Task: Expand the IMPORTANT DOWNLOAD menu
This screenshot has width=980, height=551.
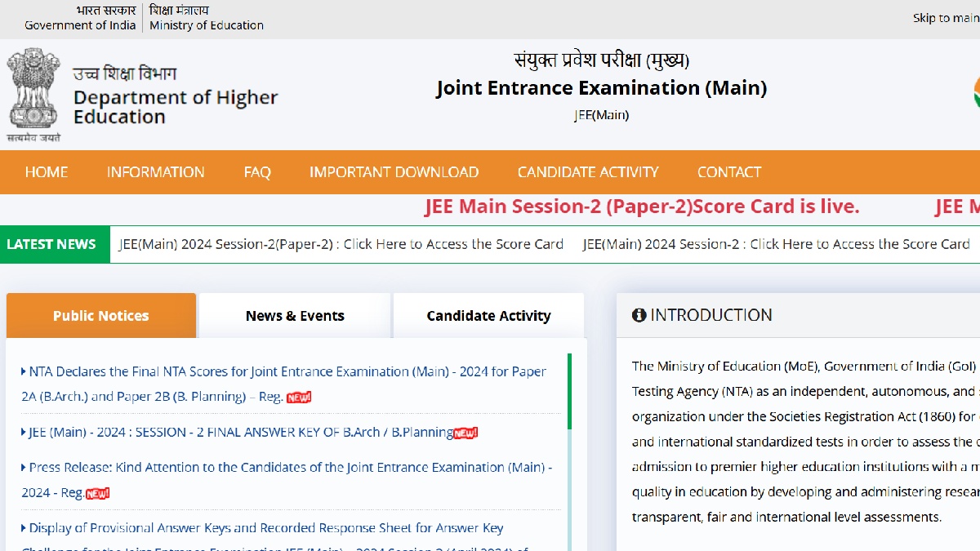Action: coord(394,172)
